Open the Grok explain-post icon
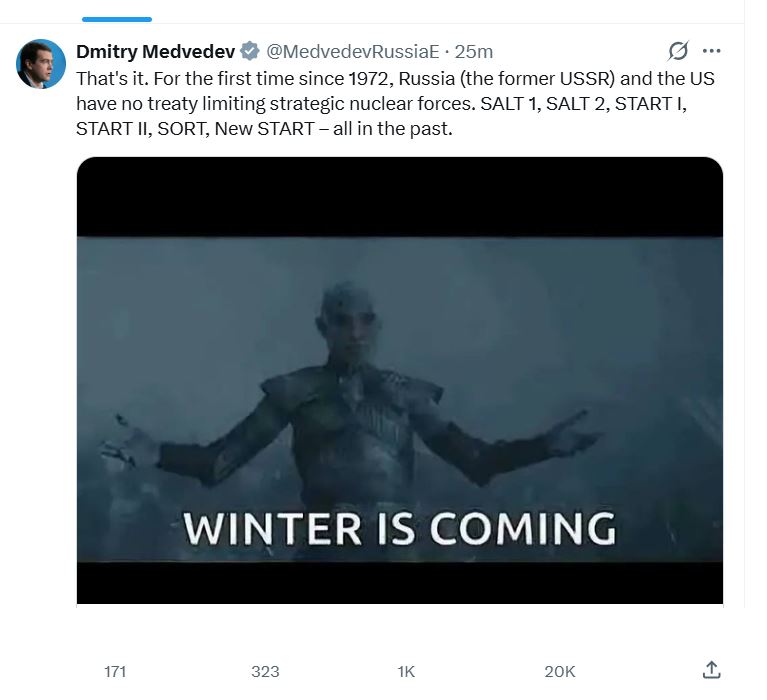Screen dimensions: 767x700 [x=678, y=51]
